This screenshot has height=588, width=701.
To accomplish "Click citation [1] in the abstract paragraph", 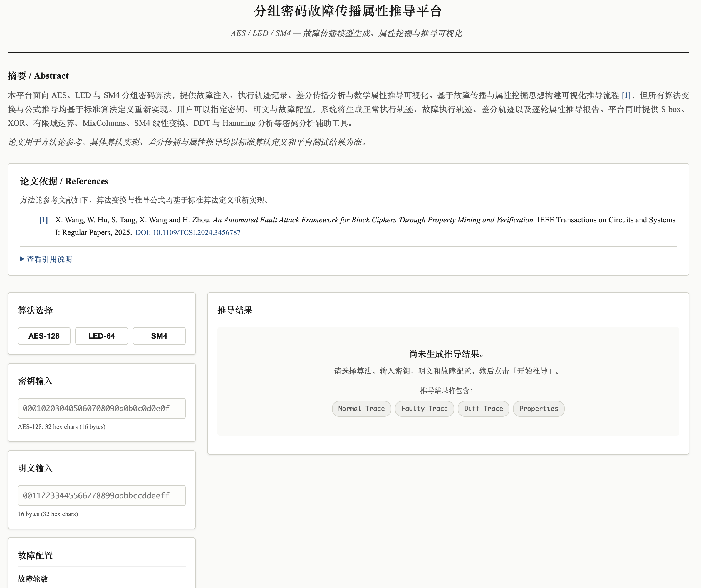I will (626, 95).
